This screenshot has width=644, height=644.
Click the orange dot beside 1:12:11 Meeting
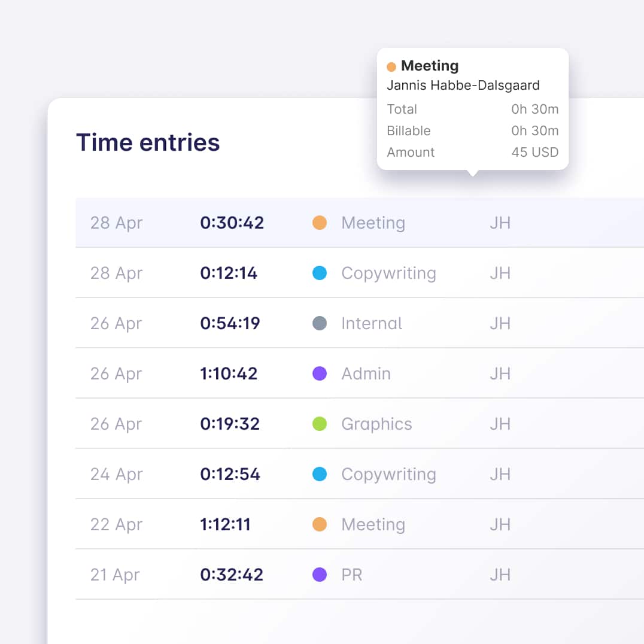pos(320,524)
